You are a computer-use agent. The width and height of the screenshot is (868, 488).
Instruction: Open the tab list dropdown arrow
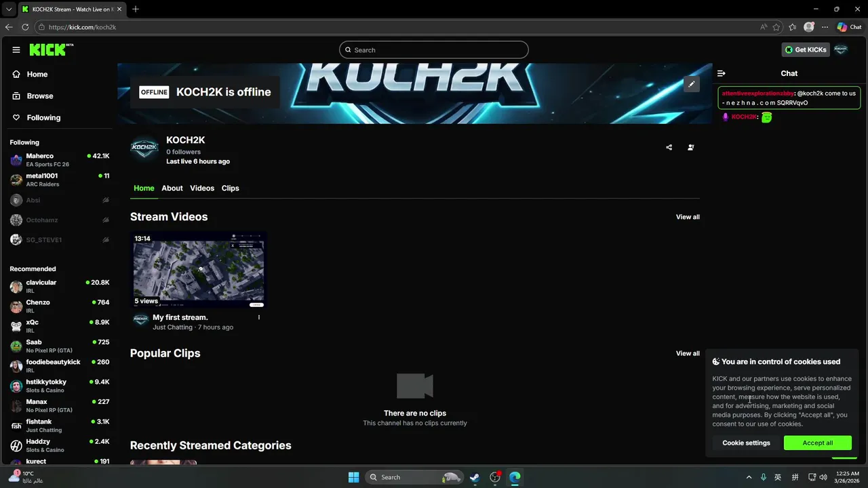pyautogui.click(x=9, y=9)
